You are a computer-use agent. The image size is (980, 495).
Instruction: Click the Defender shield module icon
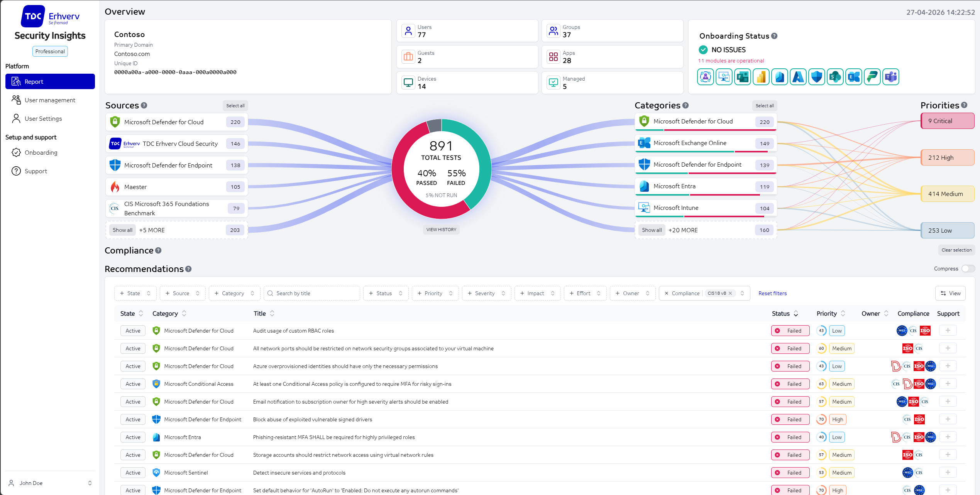pos(817,77)
